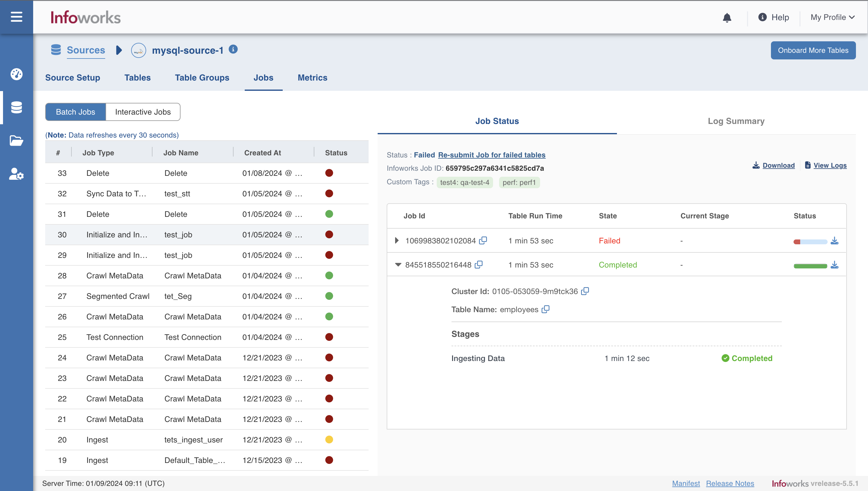Click the View Logs link
868x491 pixels.
(x=830, y=165)
